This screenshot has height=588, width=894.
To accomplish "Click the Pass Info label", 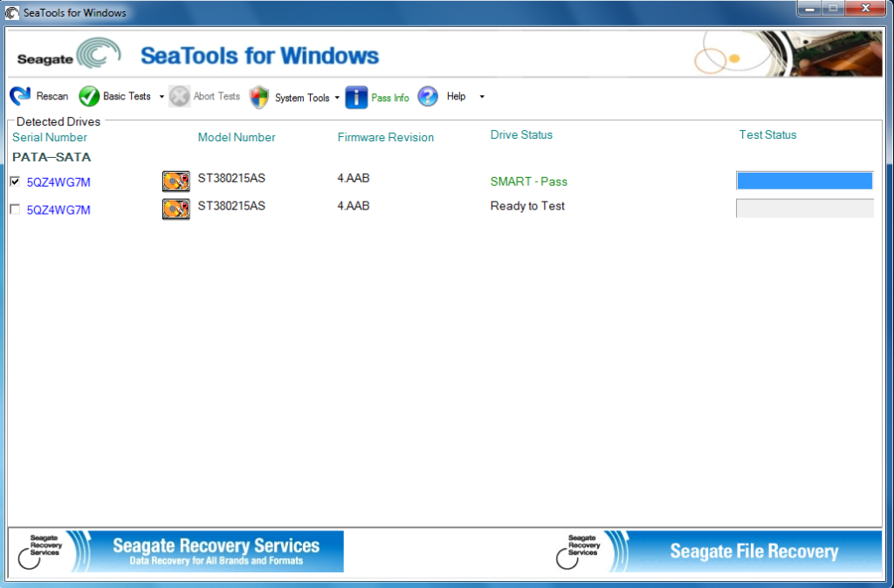I will click(390, 98).
